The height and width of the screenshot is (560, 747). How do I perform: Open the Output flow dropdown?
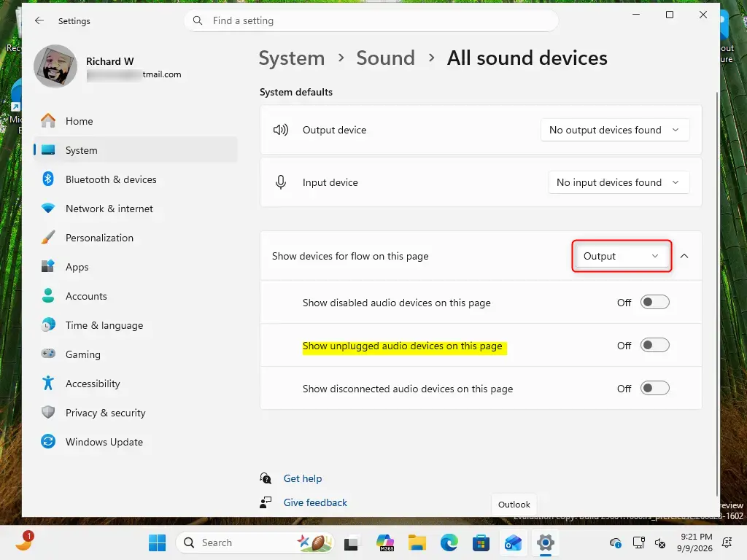[622, 256]
